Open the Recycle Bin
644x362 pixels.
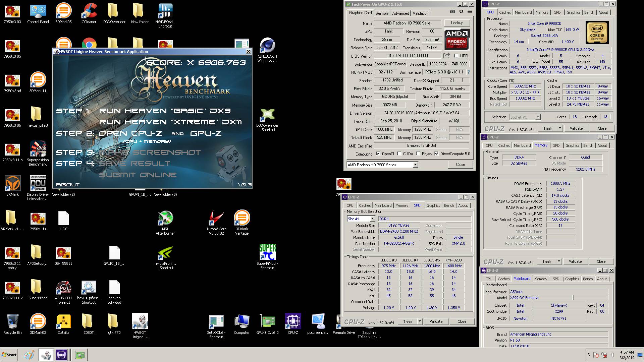tap(12, 324)
